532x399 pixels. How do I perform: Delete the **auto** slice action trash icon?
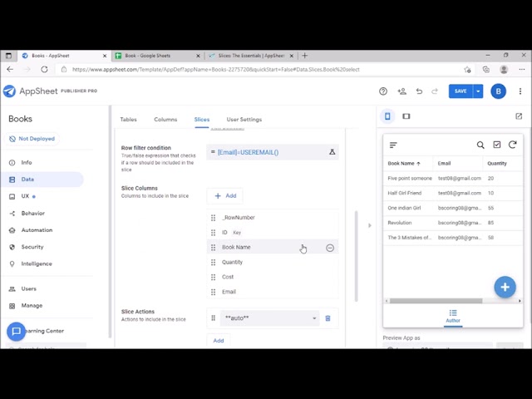point(328,318)
